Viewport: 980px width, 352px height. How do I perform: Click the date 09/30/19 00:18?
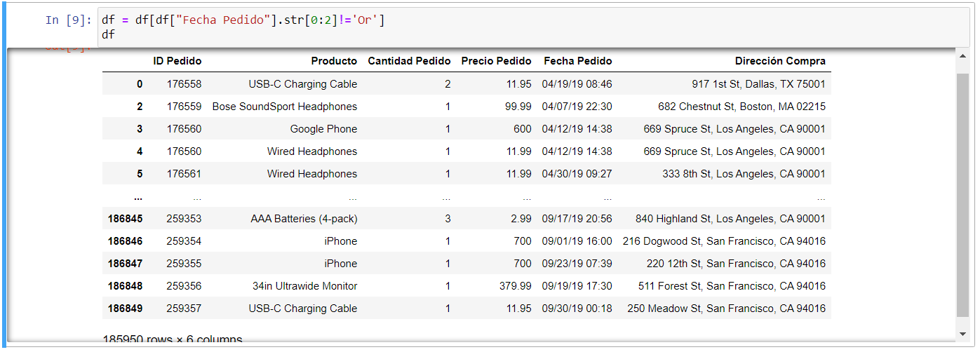click(x=577, y=309)
